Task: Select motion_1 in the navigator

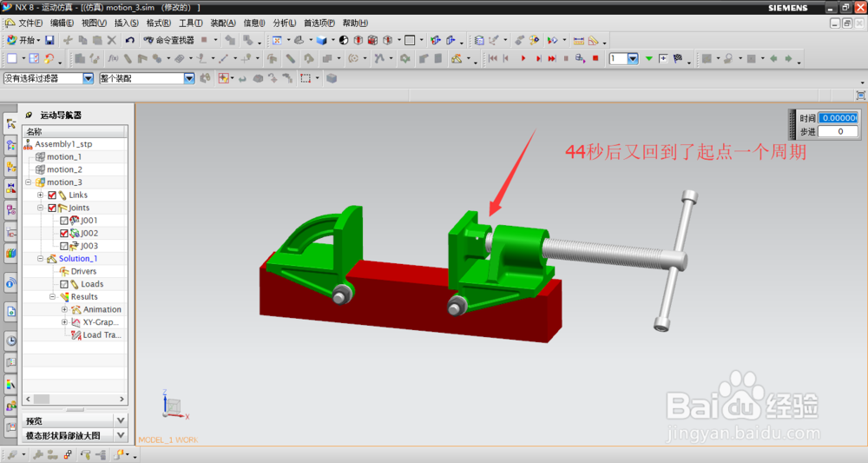Action: pos(63,156)
